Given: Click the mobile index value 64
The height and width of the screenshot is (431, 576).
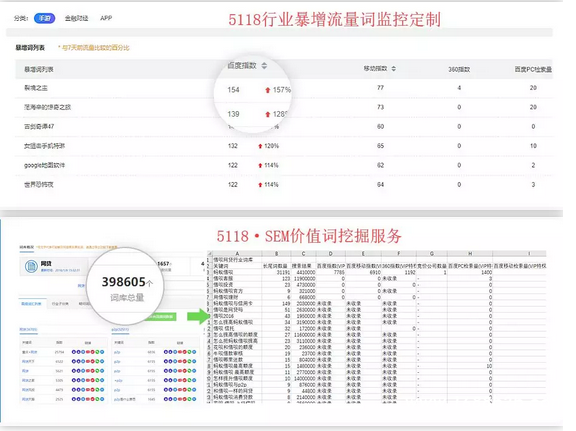Looking at the screenshot, I should (380, 184).
